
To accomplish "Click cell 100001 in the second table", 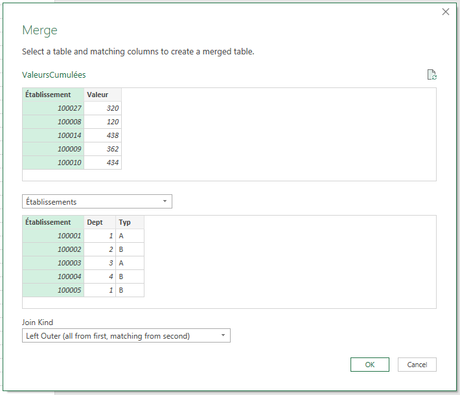I will tap(53, 236).
